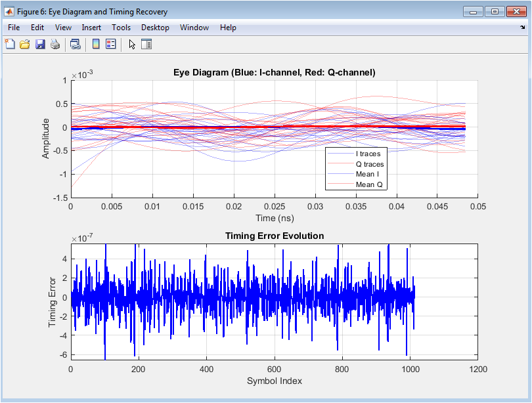
Task: Save the figure with the floppy disk icon
Action: pyautogui.click(x=40, y=45)
